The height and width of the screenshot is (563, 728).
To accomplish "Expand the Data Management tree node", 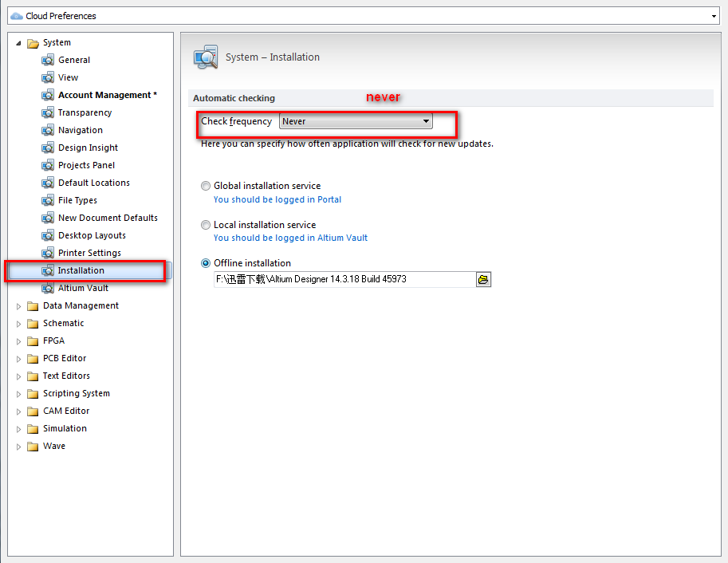I will [19, 305].
